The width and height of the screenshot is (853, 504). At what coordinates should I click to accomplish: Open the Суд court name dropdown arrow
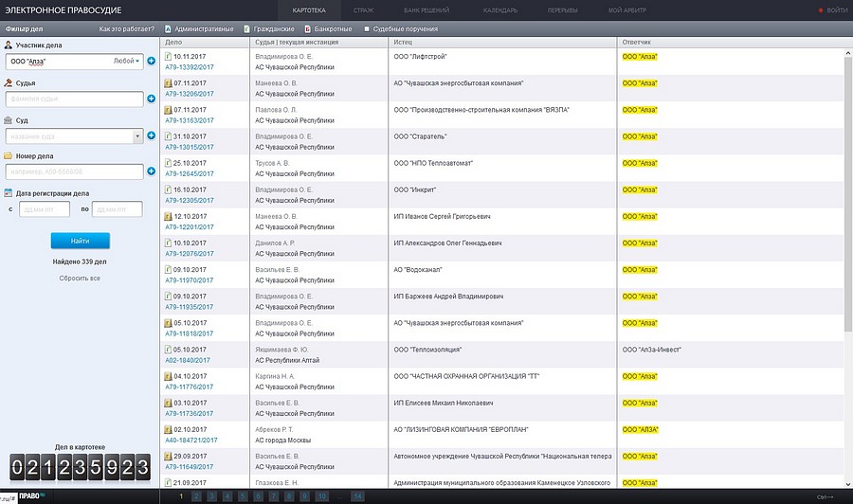pos(137,135)
